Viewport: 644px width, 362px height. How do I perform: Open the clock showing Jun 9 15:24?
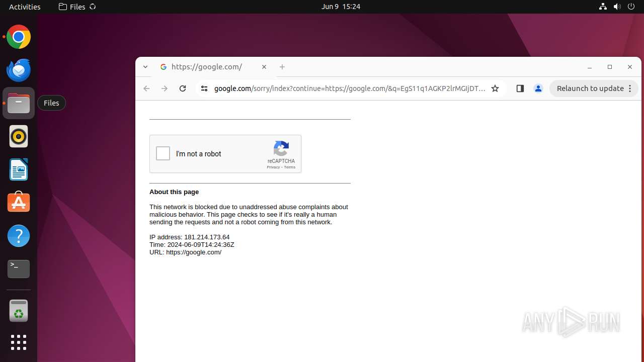click(341, 7)
